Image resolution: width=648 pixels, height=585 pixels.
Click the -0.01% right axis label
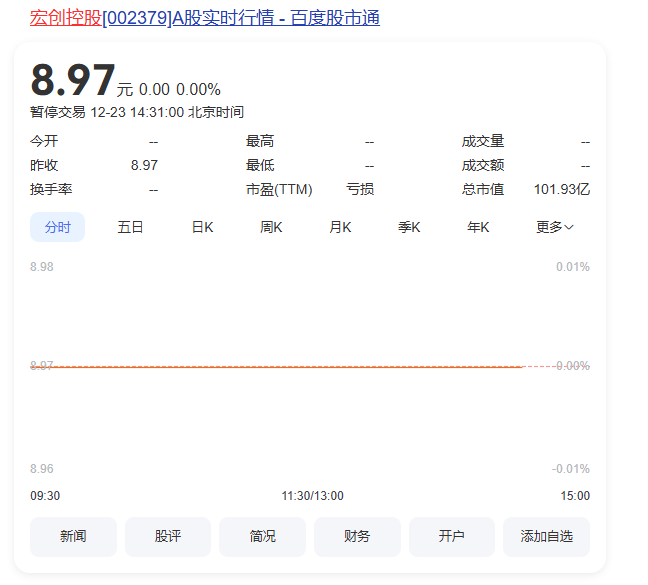click(571, 469)
